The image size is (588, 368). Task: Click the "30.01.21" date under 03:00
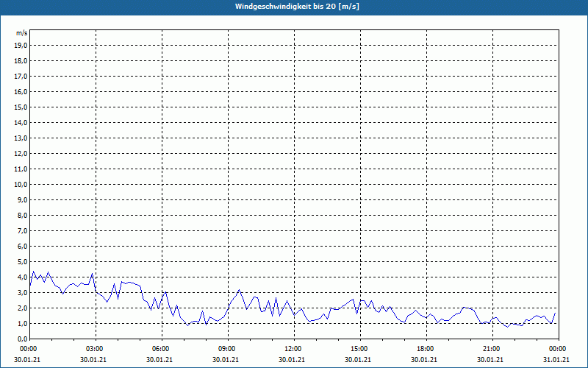93,359
